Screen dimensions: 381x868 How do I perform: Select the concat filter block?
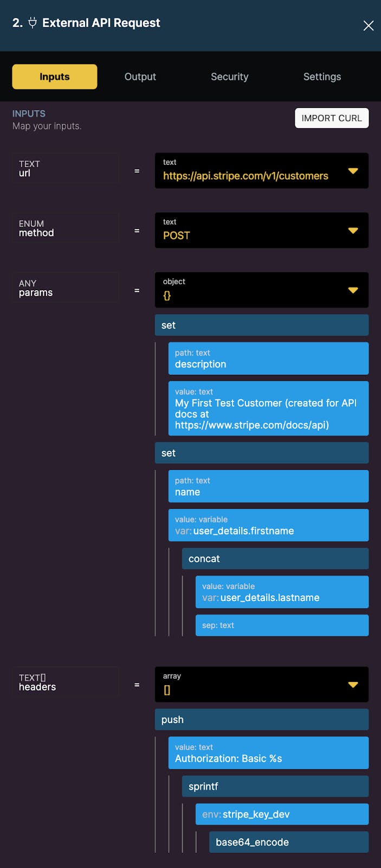click(x=275, y=559)
